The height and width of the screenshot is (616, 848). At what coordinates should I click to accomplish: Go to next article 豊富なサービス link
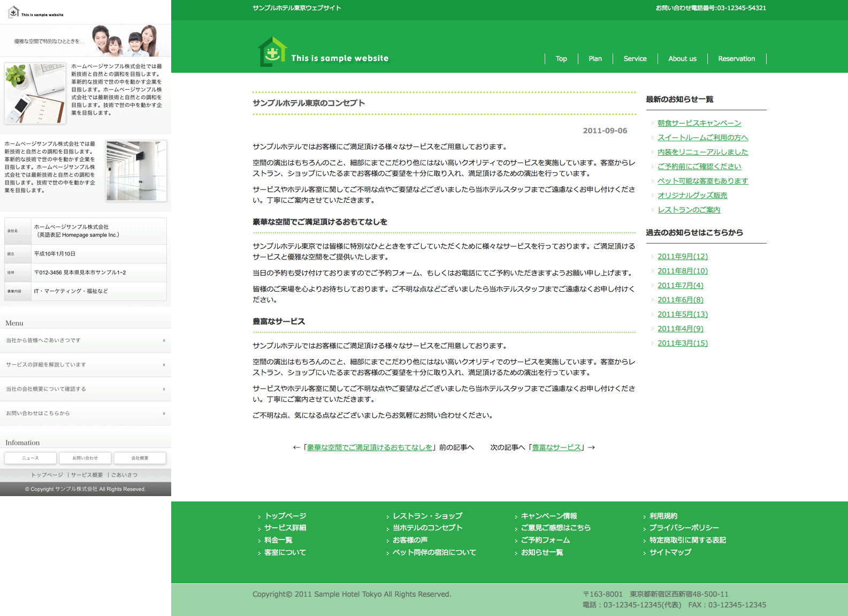pyautogui.click(x=556, y=447)
